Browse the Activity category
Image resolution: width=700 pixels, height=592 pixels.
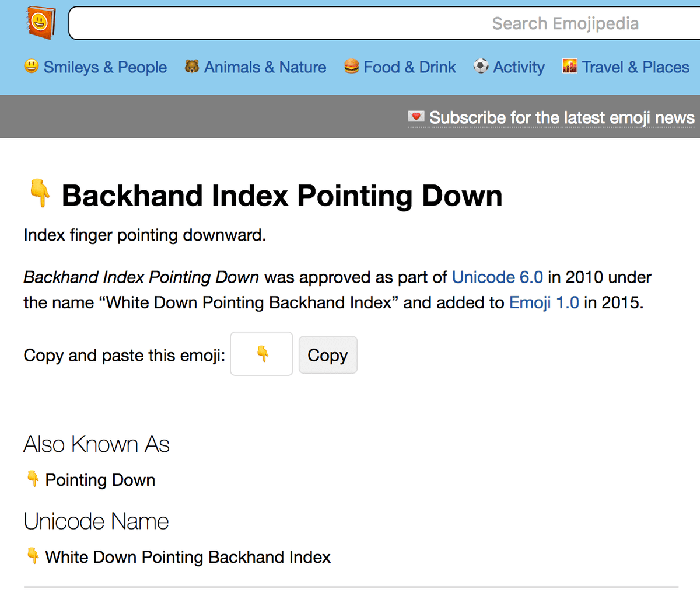point(519,67)
